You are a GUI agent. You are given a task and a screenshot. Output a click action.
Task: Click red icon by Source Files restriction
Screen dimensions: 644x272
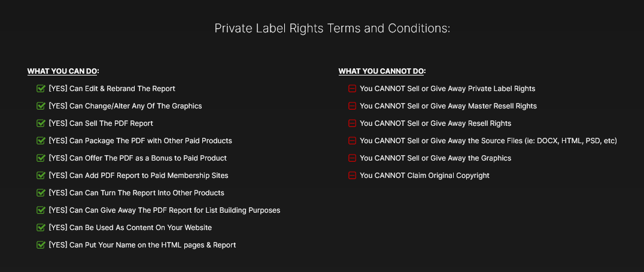pyautogui.click(x=352, y=141)
